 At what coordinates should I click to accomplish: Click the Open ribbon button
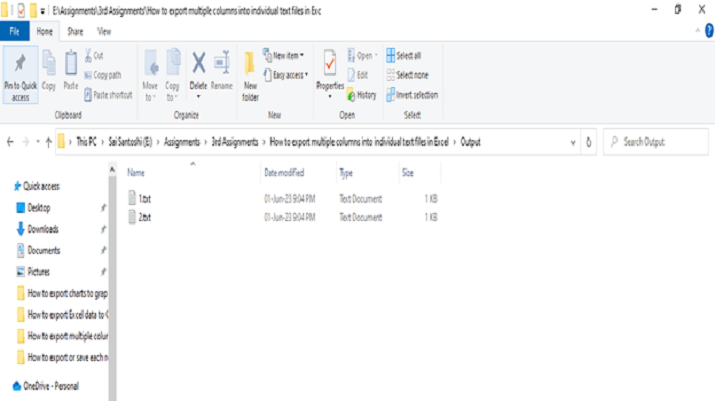tap(363, 56)
